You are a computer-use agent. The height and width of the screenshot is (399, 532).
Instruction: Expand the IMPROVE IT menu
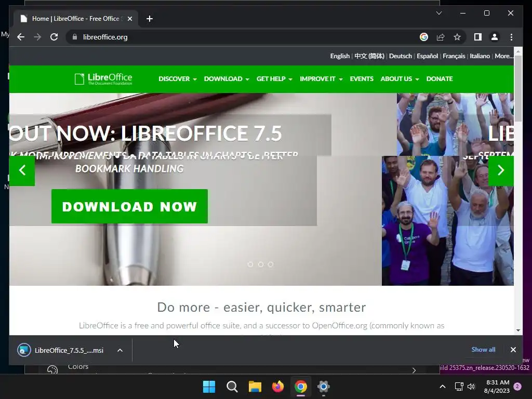point(321,79)
